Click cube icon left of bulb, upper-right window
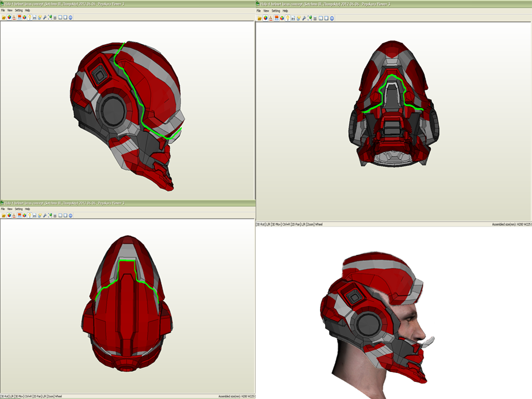The image size is (532, 399). coord(282,18)
